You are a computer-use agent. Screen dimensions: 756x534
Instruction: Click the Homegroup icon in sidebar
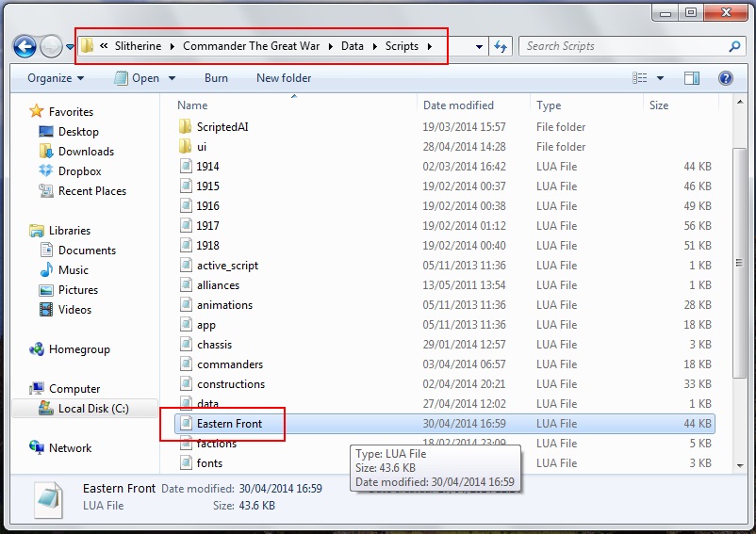point(37,349)
